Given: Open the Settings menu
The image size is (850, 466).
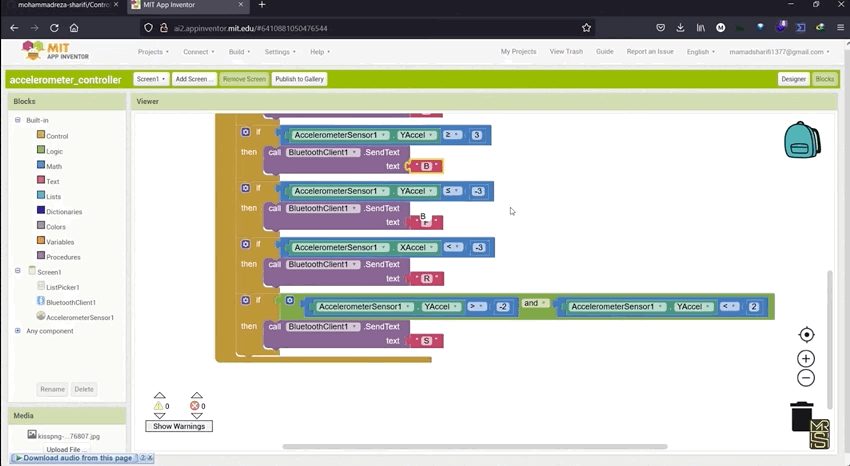Looking at the screenshot, I should pos(280,51).
